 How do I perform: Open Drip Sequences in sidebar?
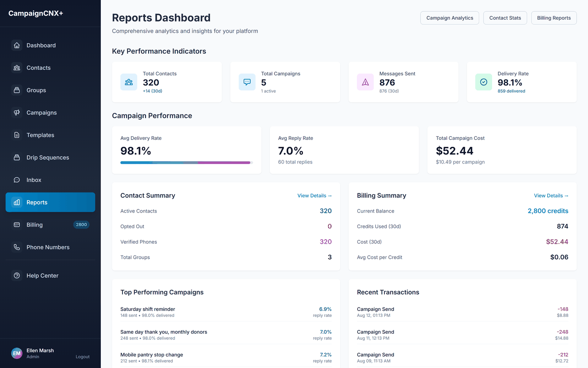click(x=50, y=157)
